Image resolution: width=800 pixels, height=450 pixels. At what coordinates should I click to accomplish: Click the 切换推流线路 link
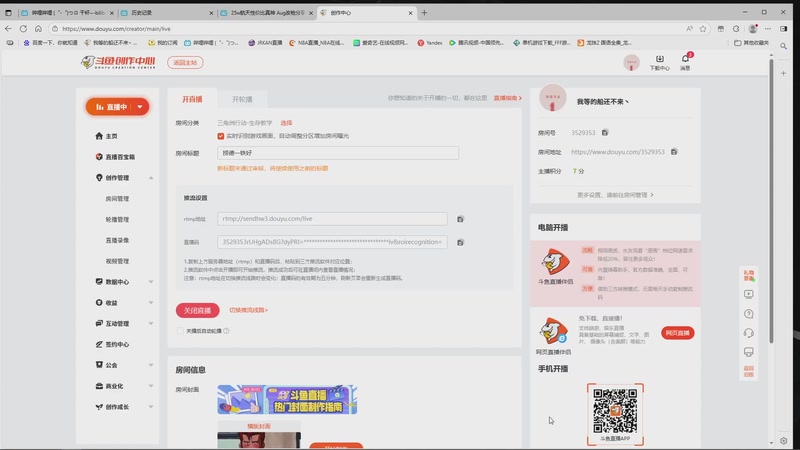pos(248,310)
